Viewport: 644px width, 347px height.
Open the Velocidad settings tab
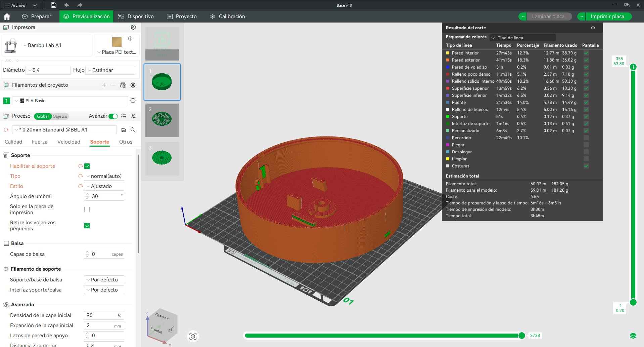(69, 142)
